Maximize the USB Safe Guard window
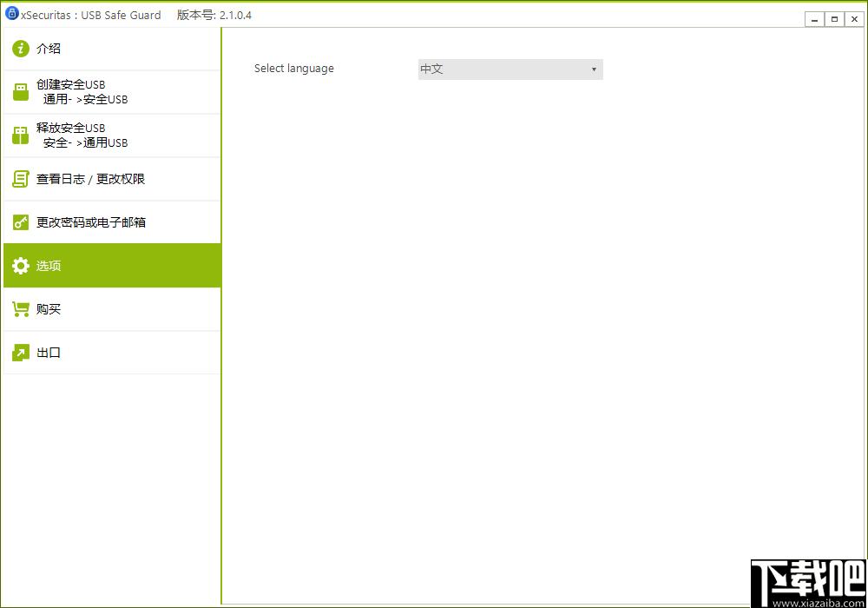Image resolution: width=868 pixels, height=608 pixels. click(x=834, y=19)
